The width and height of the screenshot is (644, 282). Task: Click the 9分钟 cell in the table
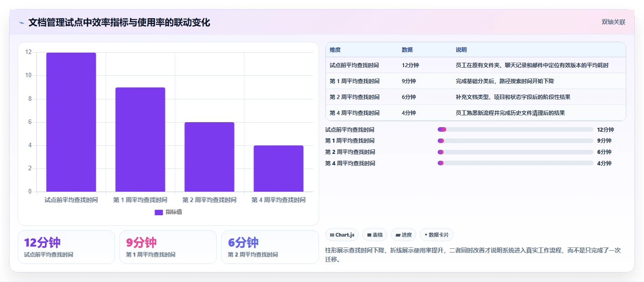[x=409, y=81]
